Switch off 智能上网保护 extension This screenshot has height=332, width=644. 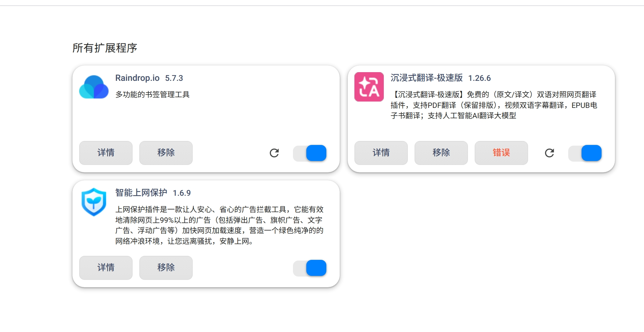click(x=310, y=268)
